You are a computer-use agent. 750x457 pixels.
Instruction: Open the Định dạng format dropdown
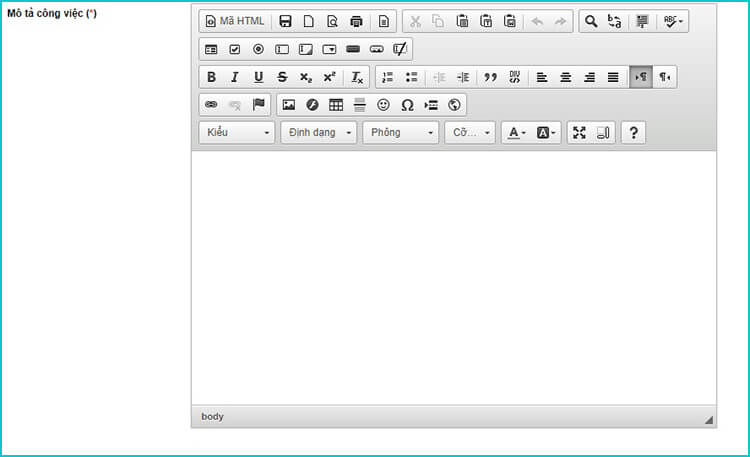point(319,133)
